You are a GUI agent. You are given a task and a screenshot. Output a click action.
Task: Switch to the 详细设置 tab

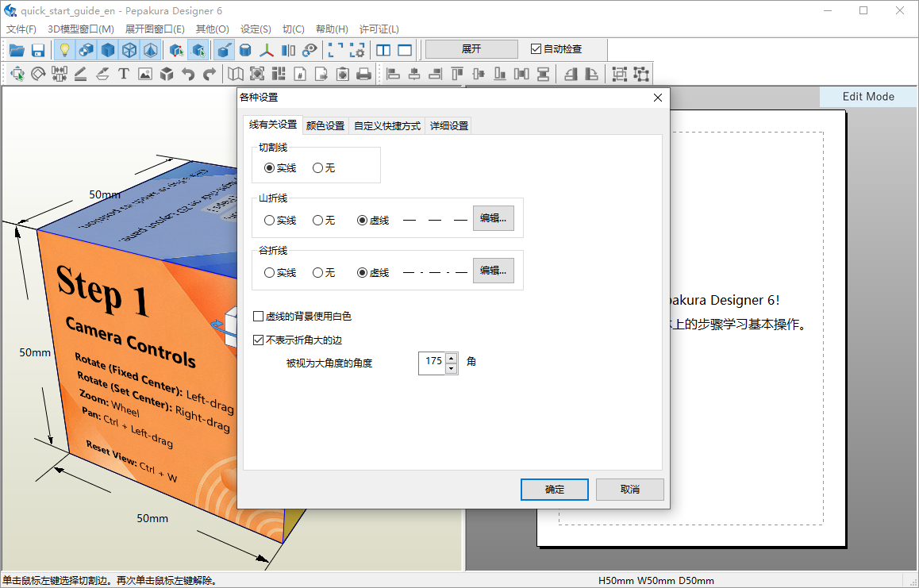pyautogui.click(x=448, y=125)
